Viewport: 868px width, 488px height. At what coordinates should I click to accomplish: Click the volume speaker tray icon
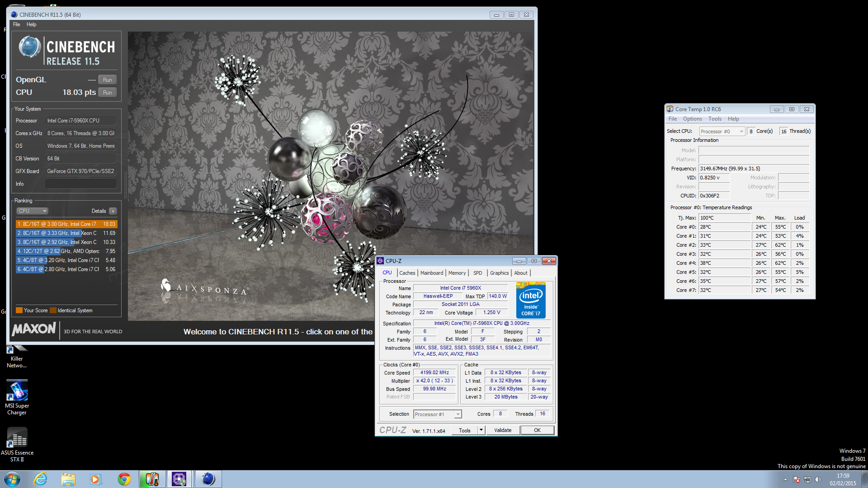point(818,479)
